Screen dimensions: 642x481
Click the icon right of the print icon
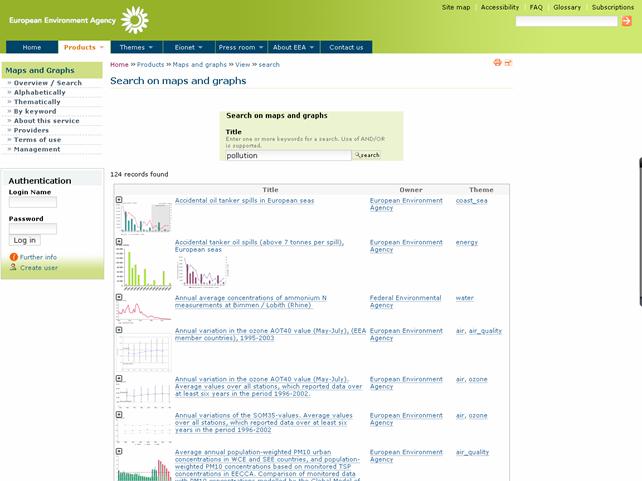coord(508,63)
